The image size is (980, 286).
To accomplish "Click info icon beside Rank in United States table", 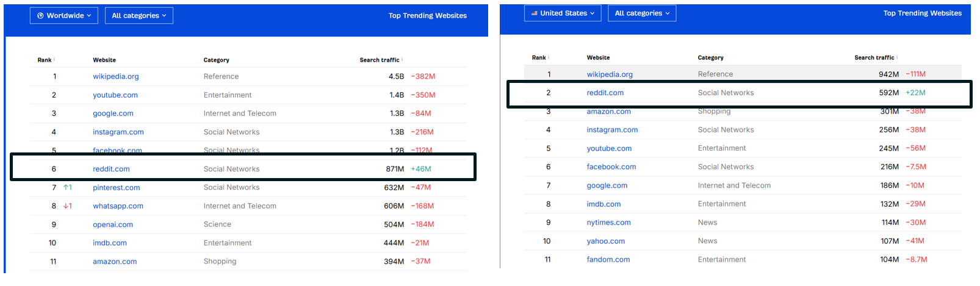I will pos(549,57).
